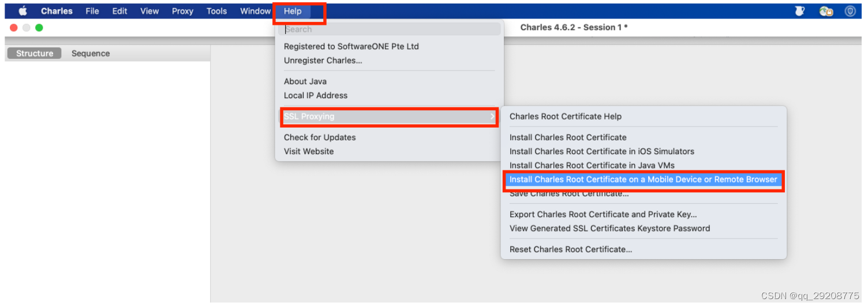Install certificate on a Mobile Device or Remote Browser
This screenshot has width=868, height=306.
643,180
